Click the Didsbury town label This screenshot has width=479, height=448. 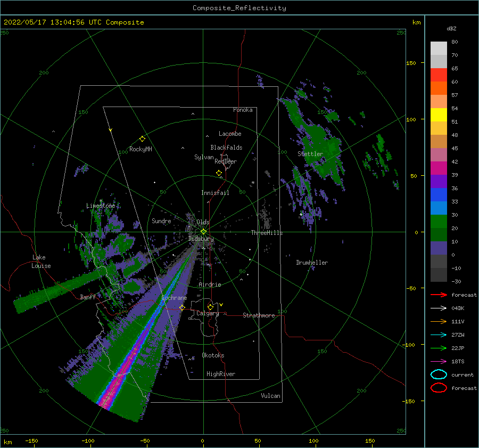pyautogui.click(x=201, y=239)
